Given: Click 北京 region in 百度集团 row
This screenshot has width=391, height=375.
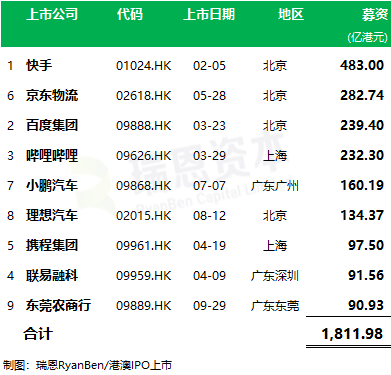Looking at the screenshot, I should (275, 126).
